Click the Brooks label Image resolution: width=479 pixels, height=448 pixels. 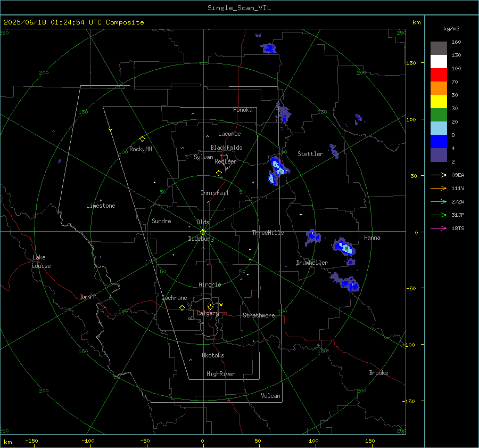(x=378, y=373)
